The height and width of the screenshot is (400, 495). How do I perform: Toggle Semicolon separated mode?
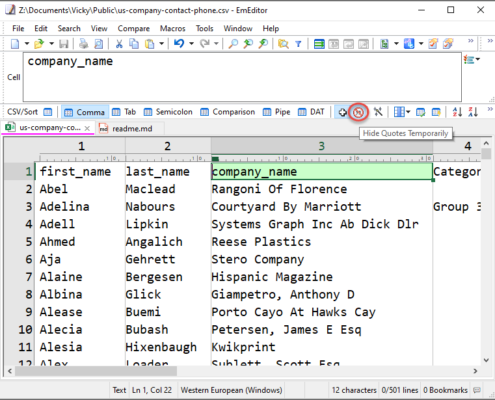[x=168, y=112]
